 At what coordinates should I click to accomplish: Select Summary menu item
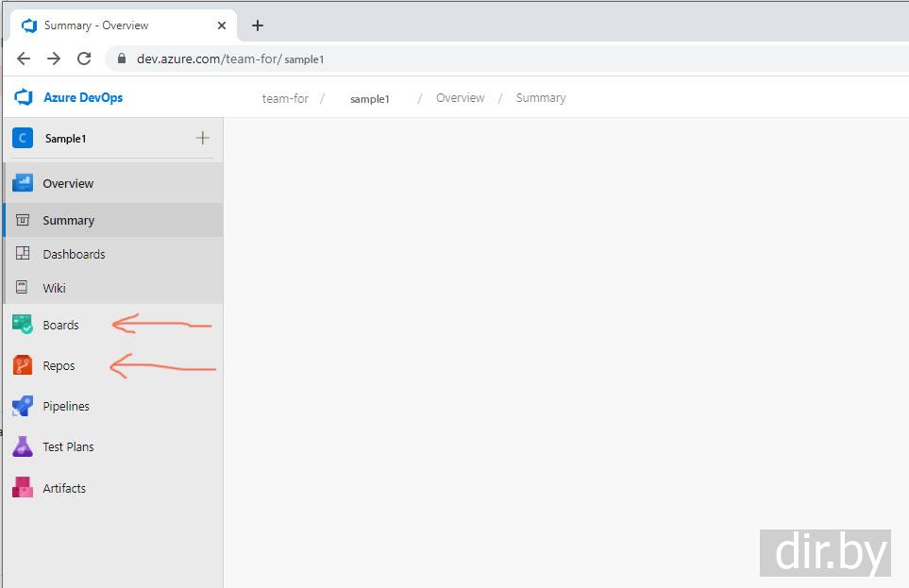(113, 220)
